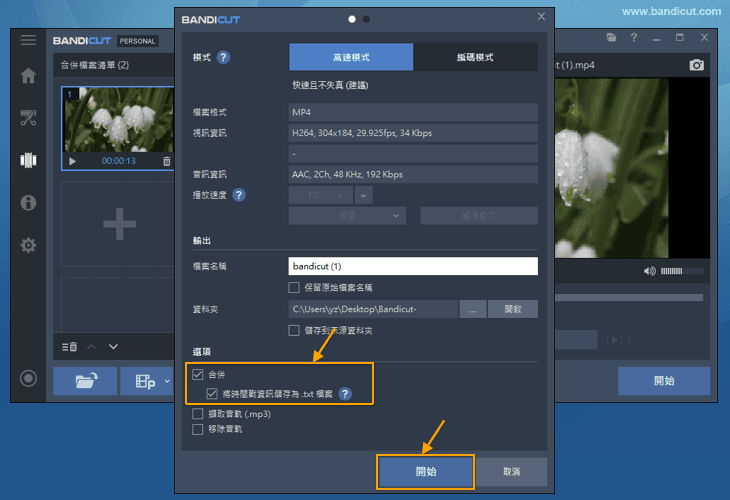Enable extract audio (.mp3) checkbox
Viewport: 730px width, 500px height.
click(198, 413)
